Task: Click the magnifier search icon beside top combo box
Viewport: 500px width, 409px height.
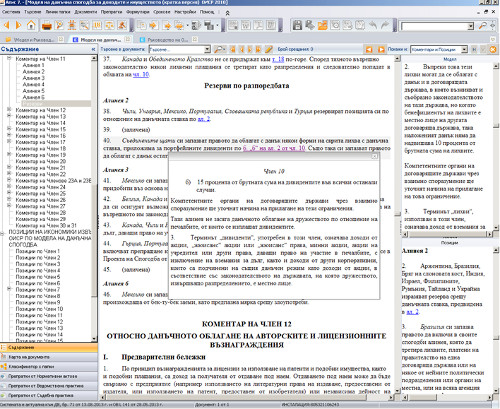Action: (482, 26)
